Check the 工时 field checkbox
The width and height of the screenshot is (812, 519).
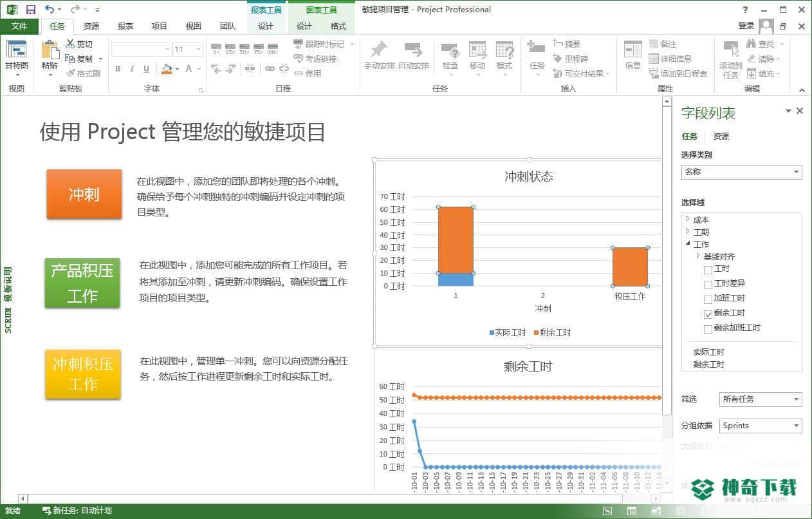708,269
